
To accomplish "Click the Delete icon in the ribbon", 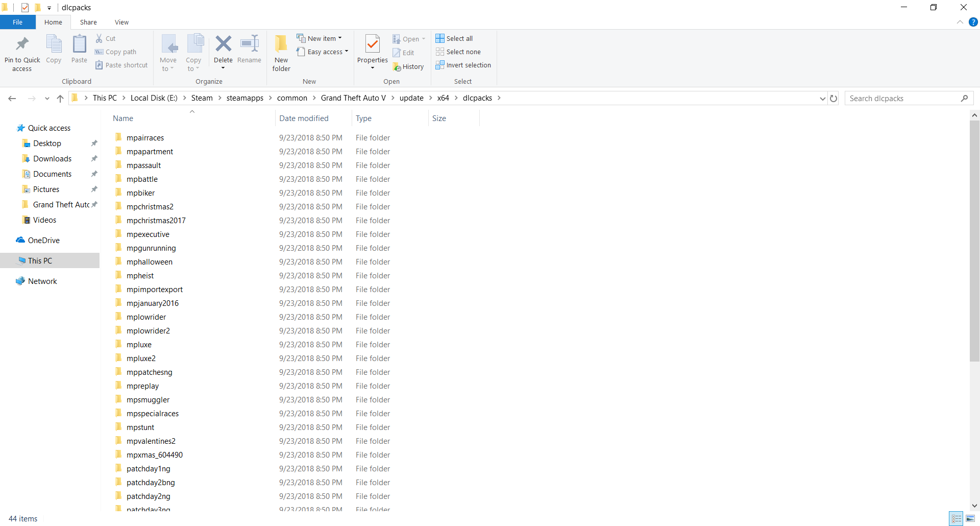I will click(223, 45).
